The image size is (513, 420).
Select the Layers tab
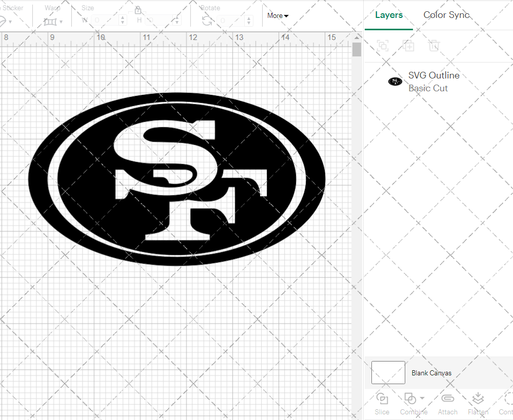tap(389, 15)
